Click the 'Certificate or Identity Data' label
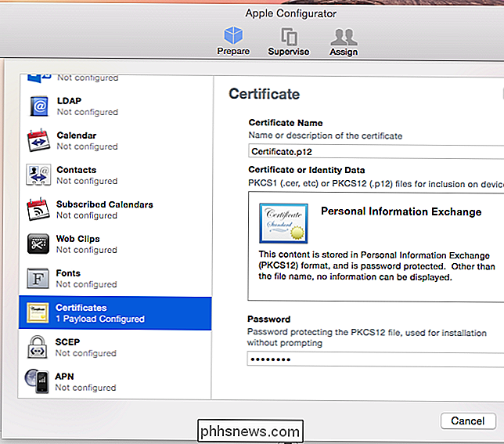504x444 pixels. click(307, 170)
